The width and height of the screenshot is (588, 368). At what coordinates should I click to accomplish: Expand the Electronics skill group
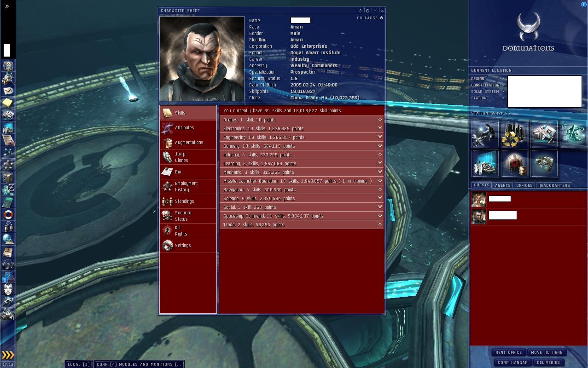pyautogui.click(x=380, y=128)
